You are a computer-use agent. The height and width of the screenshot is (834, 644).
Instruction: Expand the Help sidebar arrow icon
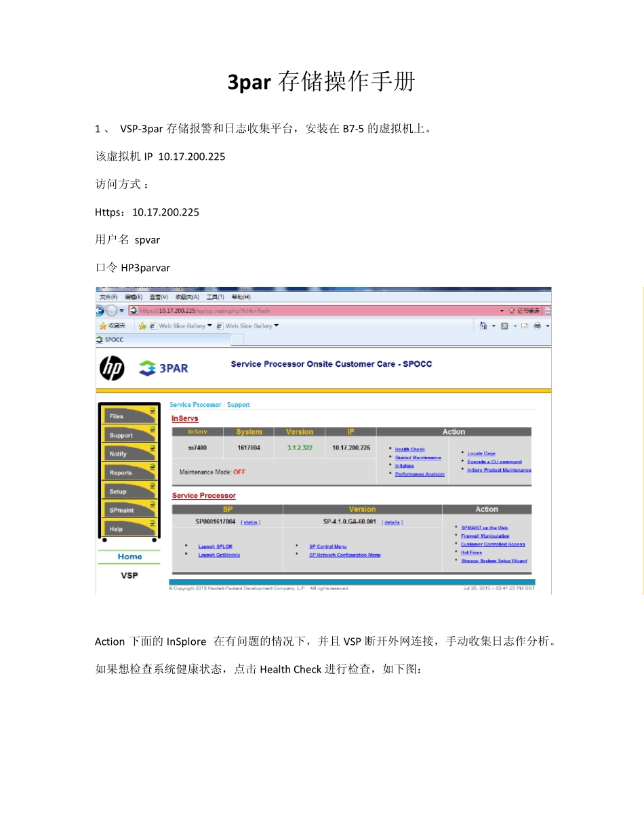[153, 522]
